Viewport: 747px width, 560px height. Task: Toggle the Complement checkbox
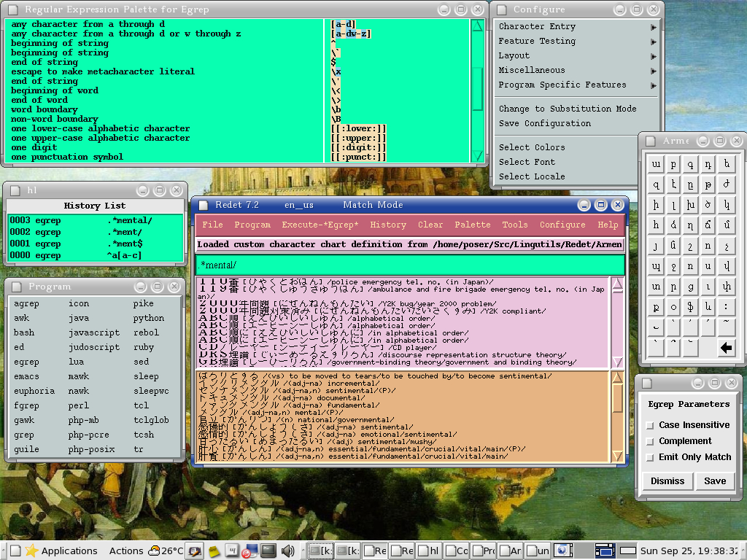tap(649, 441)
